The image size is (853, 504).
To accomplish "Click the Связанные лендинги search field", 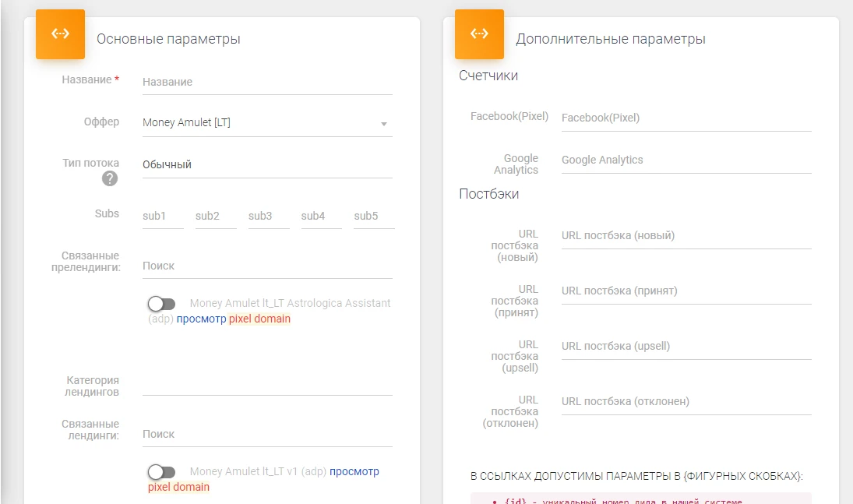I will [x=267, y=435].
